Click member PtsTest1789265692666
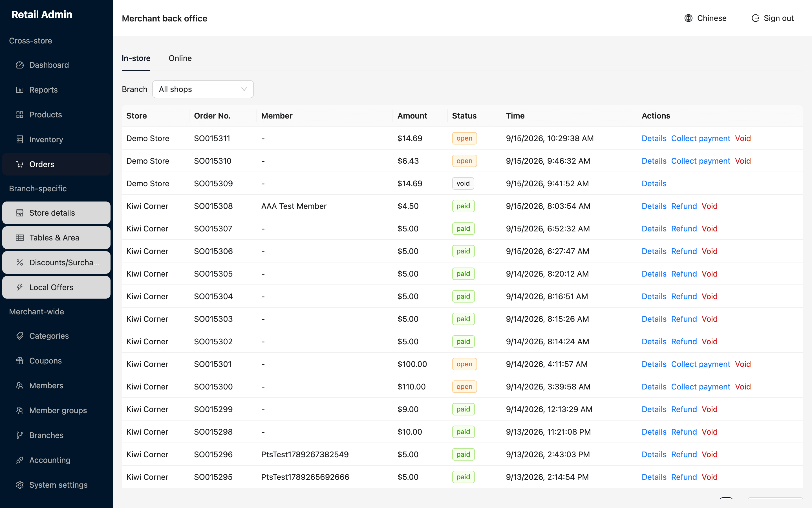This screenshot has height=508, width=812. pyautogui.click(x=305, y=477)
